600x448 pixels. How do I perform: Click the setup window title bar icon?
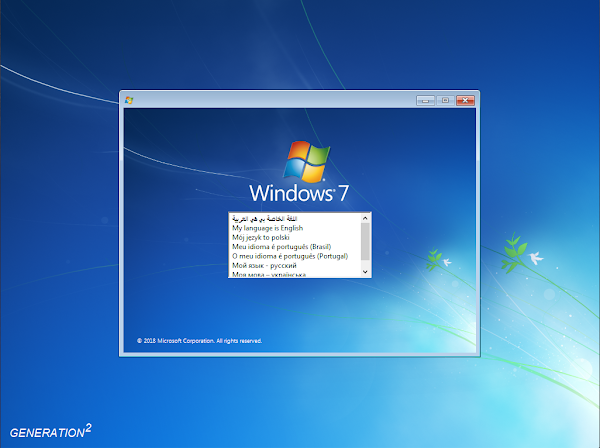click(129, 100)
